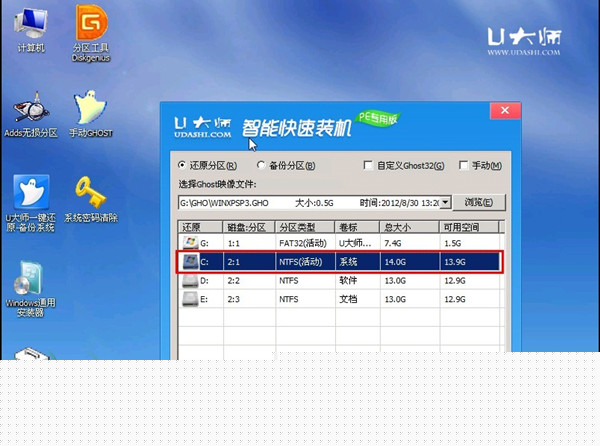Screen dimensions: 600x446
Task: Select the E: 文档 partition row
Action: click(x=338, y=298)
